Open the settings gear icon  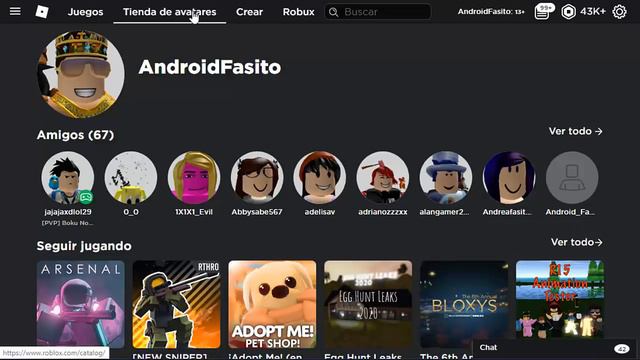pyautogui.click(x=619, y=12)
